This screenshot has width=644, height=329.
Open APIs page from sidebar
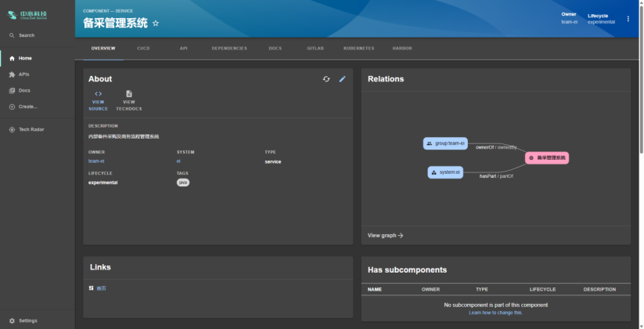(23, 74)
